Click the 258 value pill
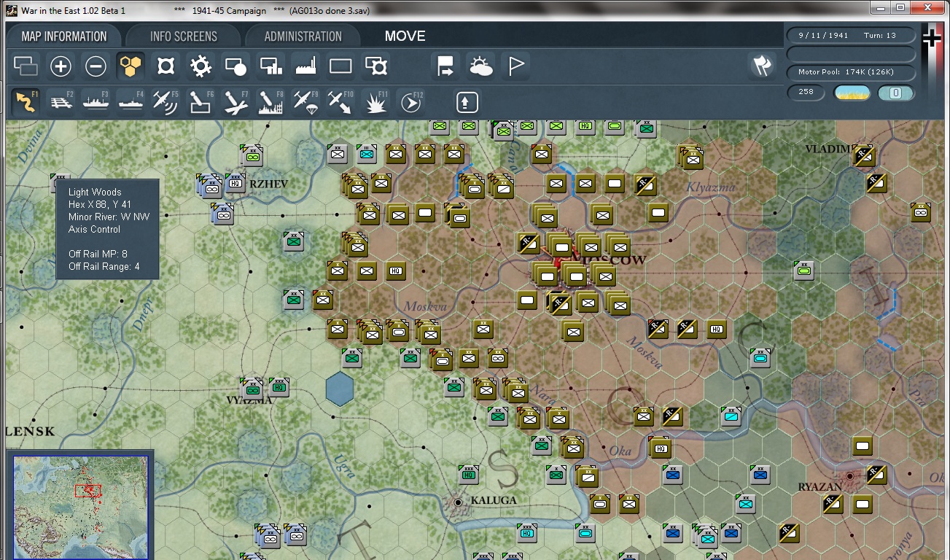Screen dimensions: 950x560 (806, 93)
